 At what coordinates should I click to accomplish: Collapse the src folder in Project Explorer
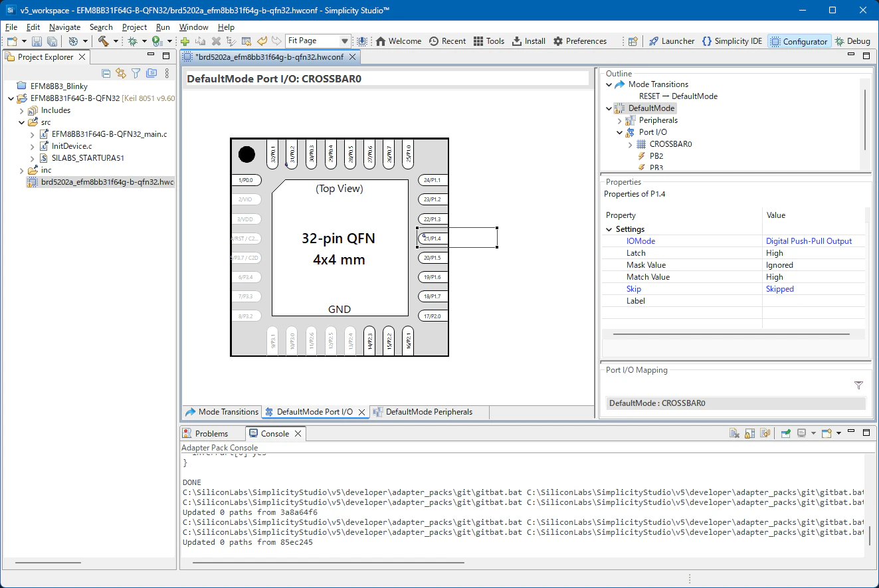coord(22,122)
